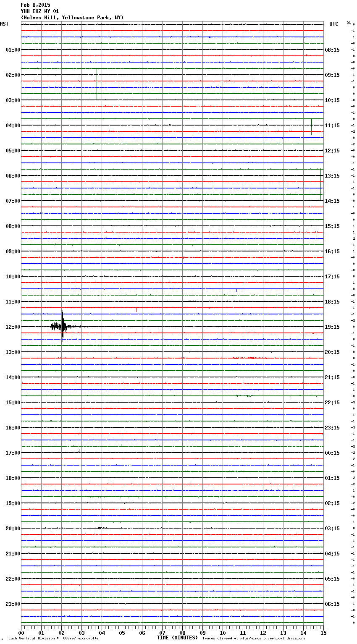Click the tall green spike above the 03:00 trace
Viewport: 357px width, 644px height.
click(97, 84)
